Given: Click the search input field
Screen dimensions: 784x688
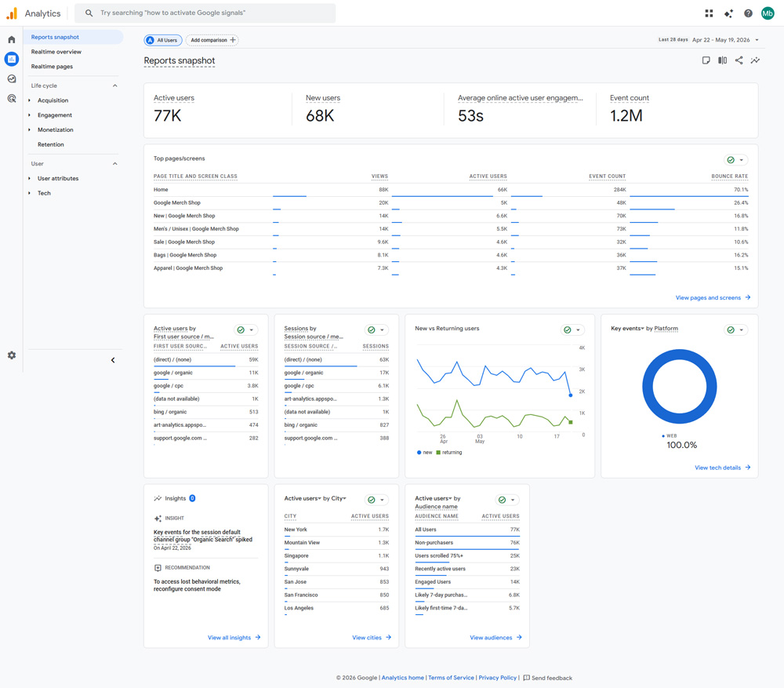Looking at the screenshot, I should click(x=205, y=13).
